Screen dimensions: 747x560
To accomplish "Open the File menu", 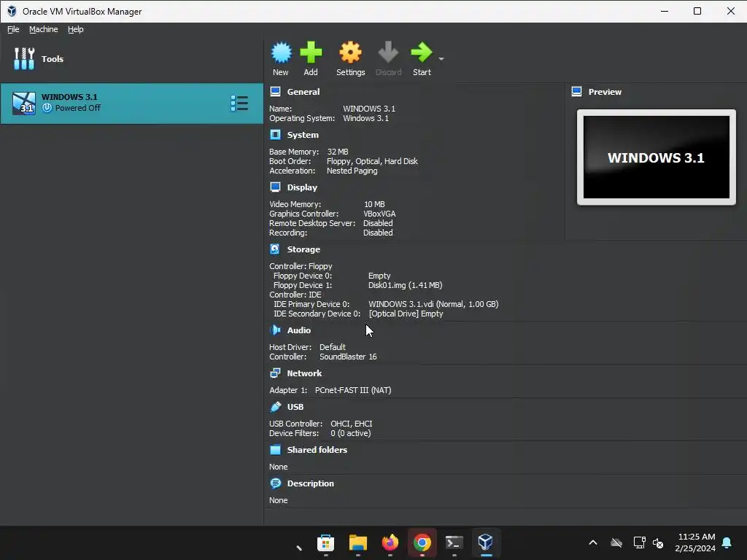I will pos(13,29).
